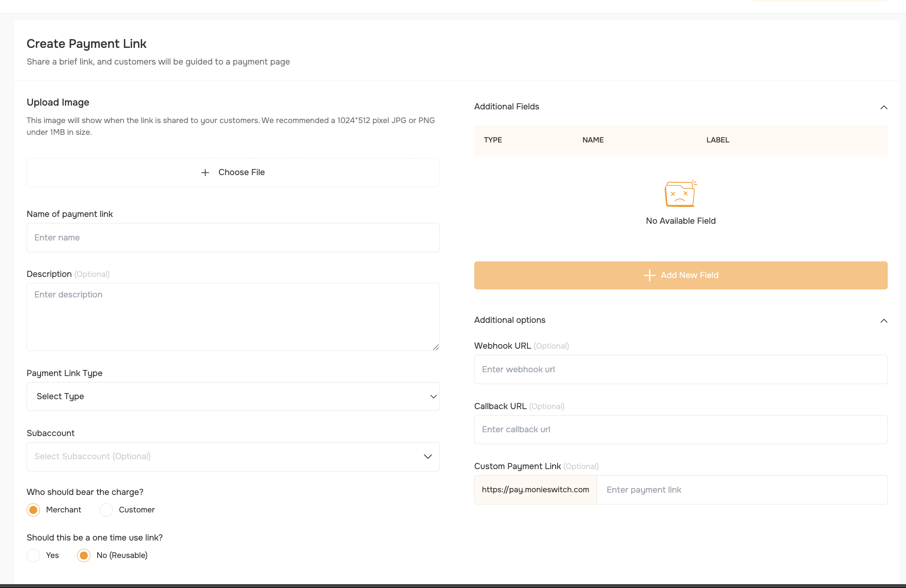
Task: Focus the Webhook URL input field
Action: pos(681,369)
